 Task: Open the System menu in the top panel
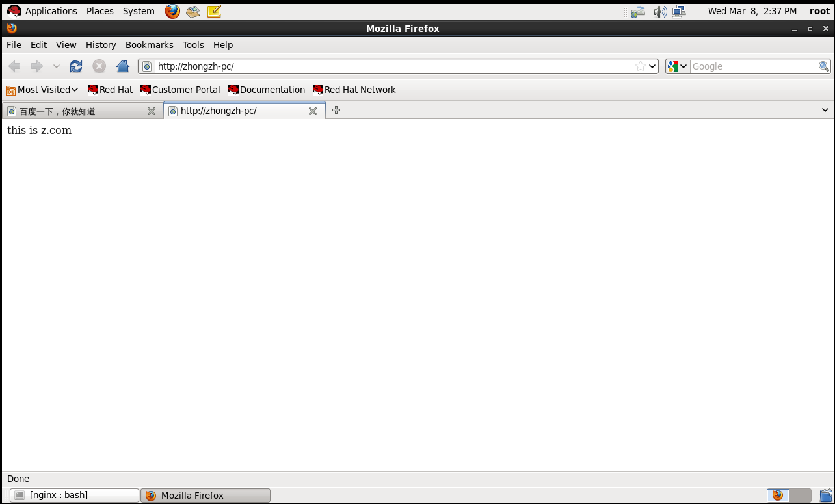point(139,11)
